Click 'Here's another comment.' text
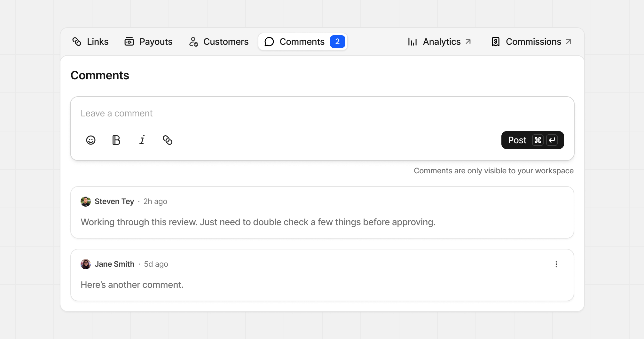644x339 pixels. [x=132, y=285]
